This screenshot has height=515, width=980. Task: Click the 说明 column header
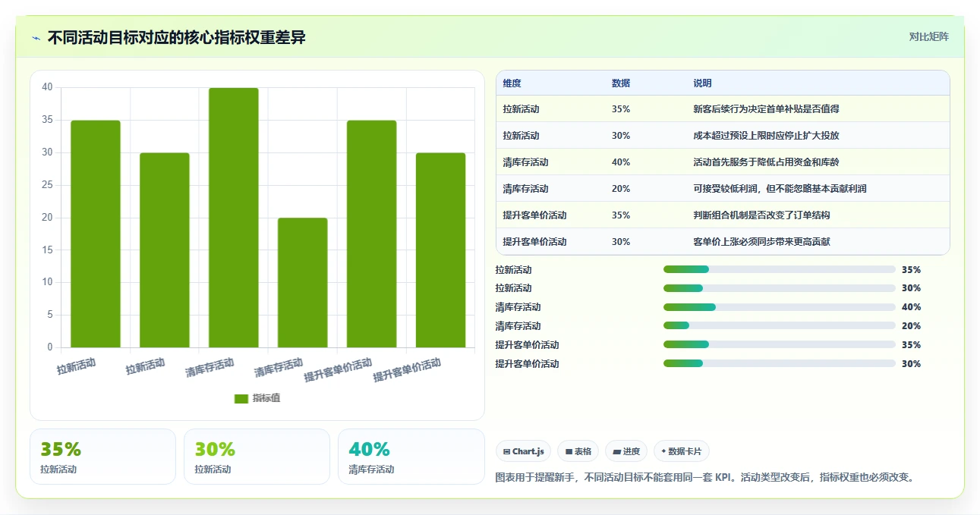tap(702, 83)
